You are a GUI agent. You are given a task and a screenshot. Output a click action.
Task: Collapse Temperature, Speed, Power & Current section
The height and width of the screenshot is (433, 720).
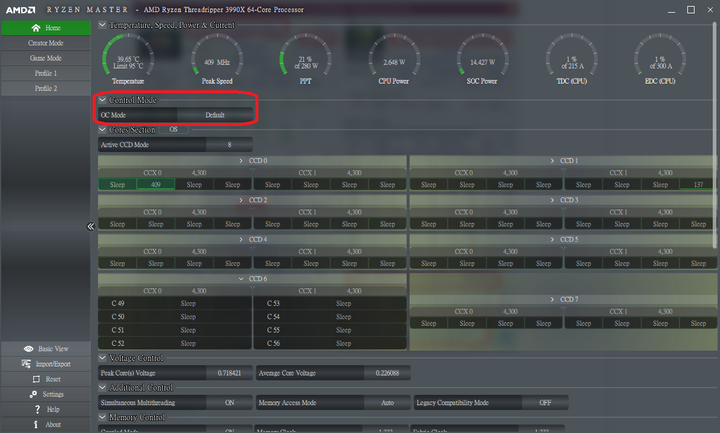click(102, 25)
